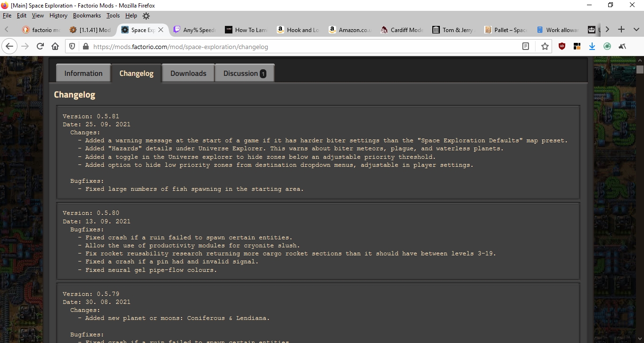Click the tracking protection shield icon
644x343 pixels.
tap(72, 46)
